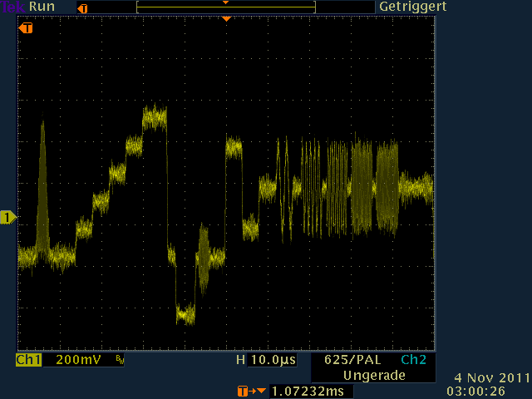532x399 pixels.
Task: Click the Run acquisition status indicator
Action: pyautogui.click(x=42, y=6)
